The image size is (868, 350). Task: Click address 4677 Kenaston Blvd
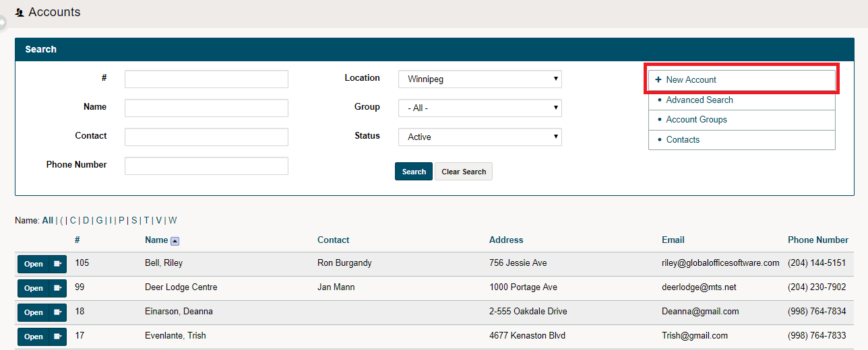click(x=527, y=336)
